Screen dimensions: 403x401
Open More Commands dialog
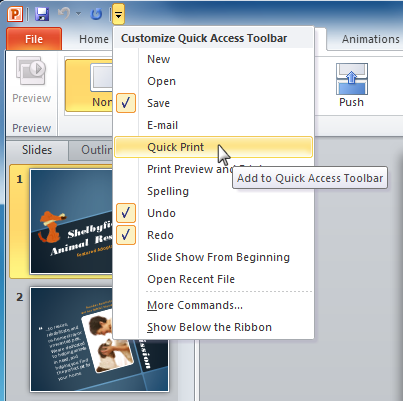(x=213, y=305)
